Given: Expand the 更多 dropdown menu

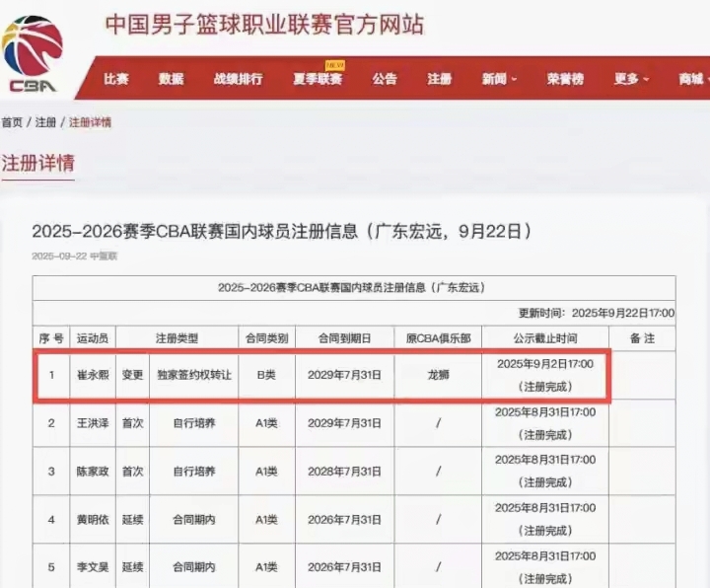Looking at the screenshot, I should (x=631, y=79).
